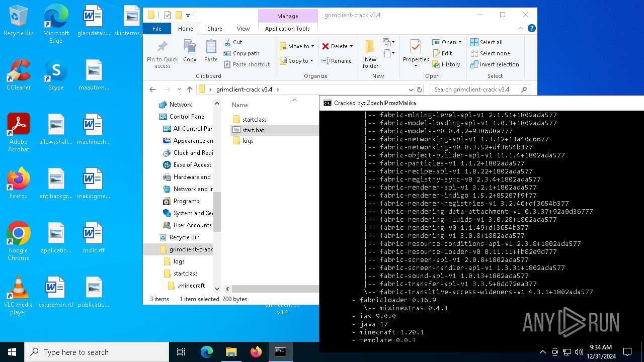644x362 pixels.
Task: Select Network in navigation tree
Action: pyautogui.click(x=180, y=105)
